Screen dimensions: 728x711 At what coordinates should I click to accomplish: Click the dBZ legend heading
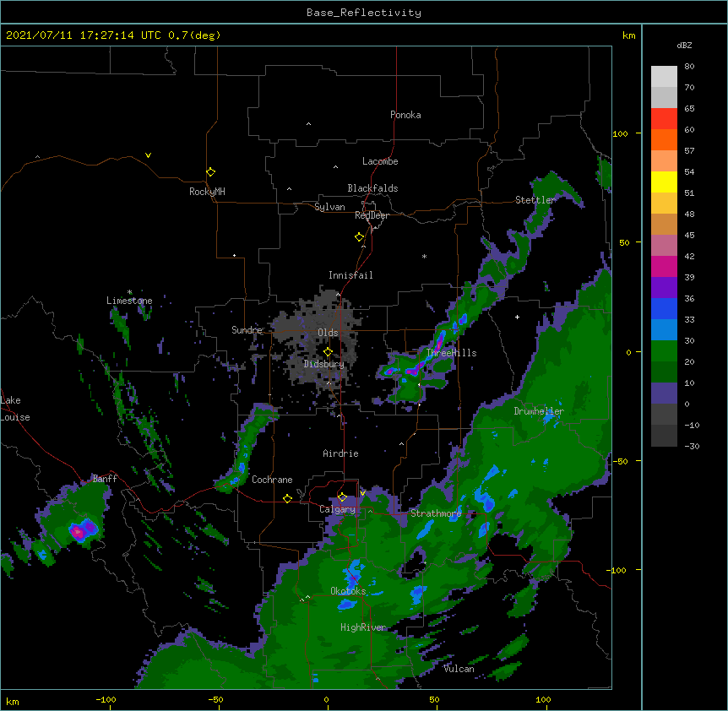tap(684, 46)
